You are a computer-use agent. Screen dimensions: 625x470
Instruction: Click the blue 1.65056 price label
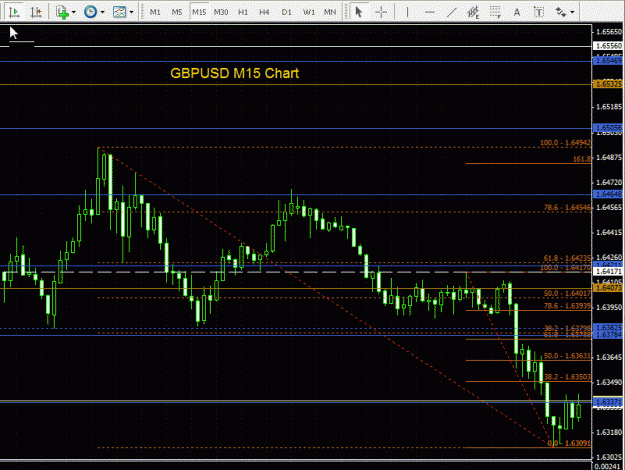coord(608,128)
